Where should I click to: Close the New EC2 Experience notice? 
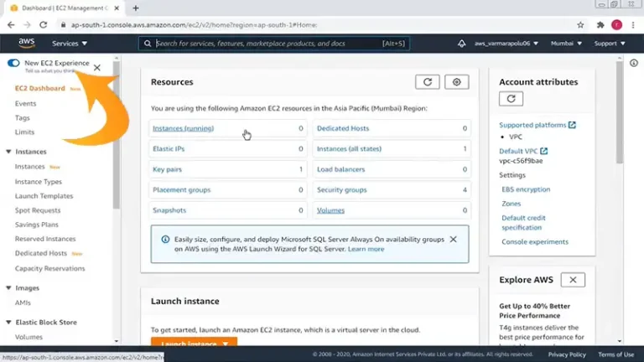(x=97, y=68)
